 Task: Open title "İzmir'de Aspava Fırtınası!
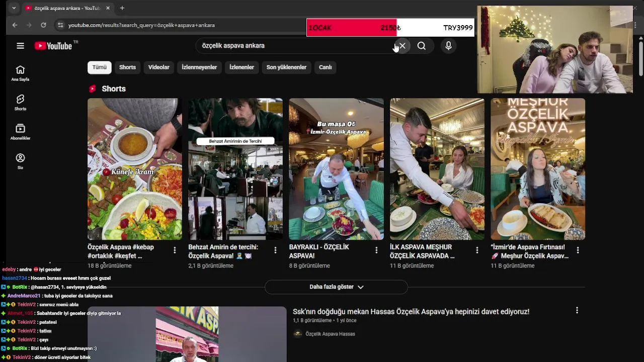tap(529, 251)
